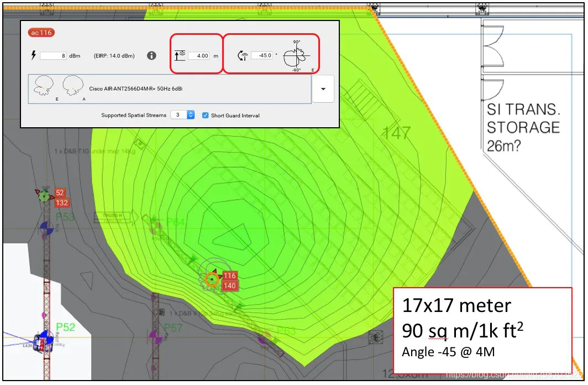588x385 pixels.
Task: Click the antenna tilt angle icon
Action: click(x=243, y=56)
